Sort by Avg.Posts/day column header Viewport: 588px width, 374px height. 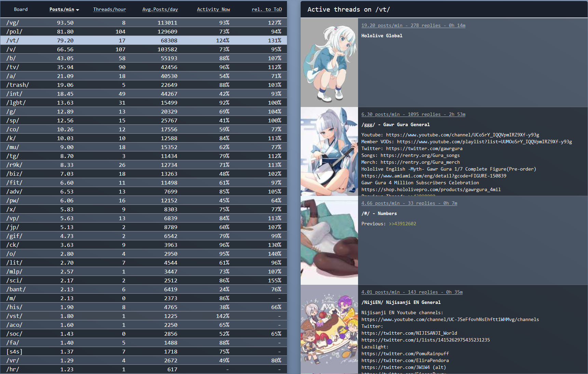coord(160,9)
